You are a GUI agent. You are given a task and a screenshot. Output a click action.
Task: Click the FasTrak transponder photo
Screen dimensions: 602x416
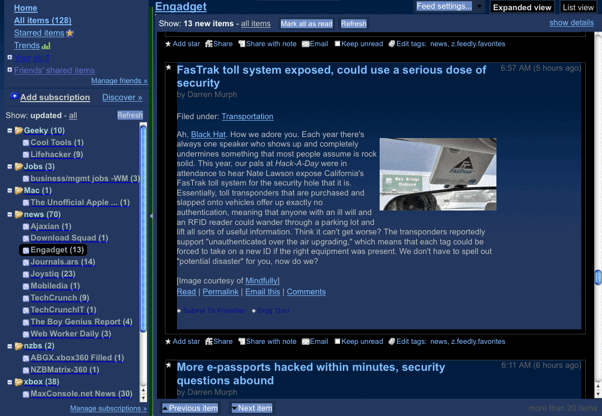click(x=438, y=174)
